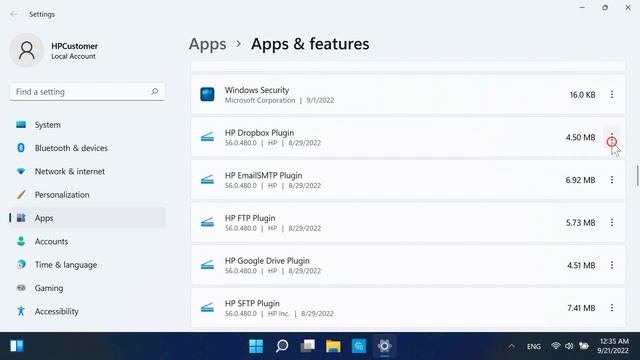Click the HPCustomer account avatar
Viewport: 640px width, 360px height.
pos(27,50)
